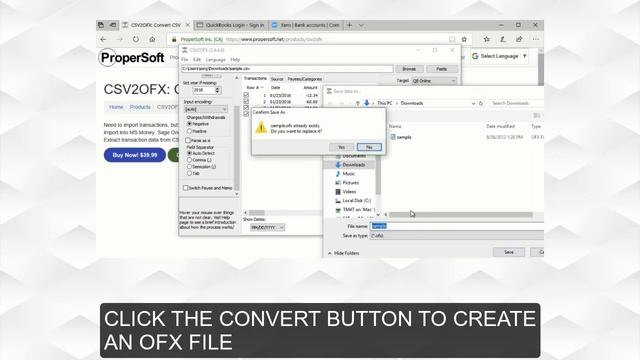
Task: Click the Up folder arrow in save dialog
Action: [x=358, y=103]
